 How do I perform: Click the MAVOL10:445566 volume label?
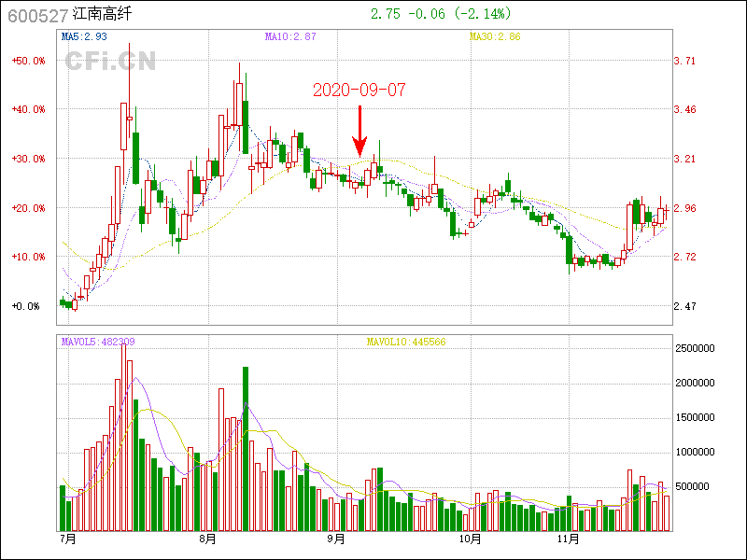tap(406, 342)
